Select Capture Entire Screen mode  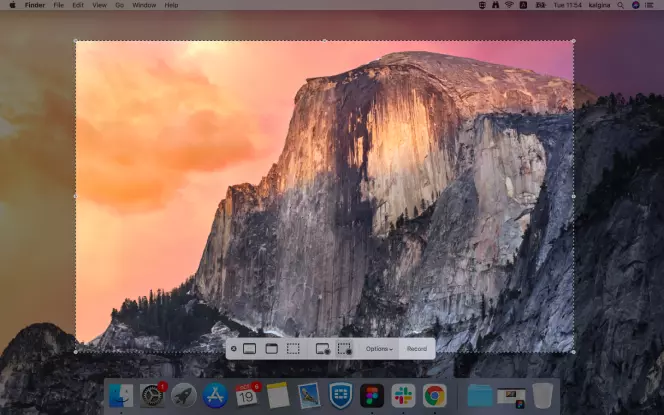(x=249, y=349)
